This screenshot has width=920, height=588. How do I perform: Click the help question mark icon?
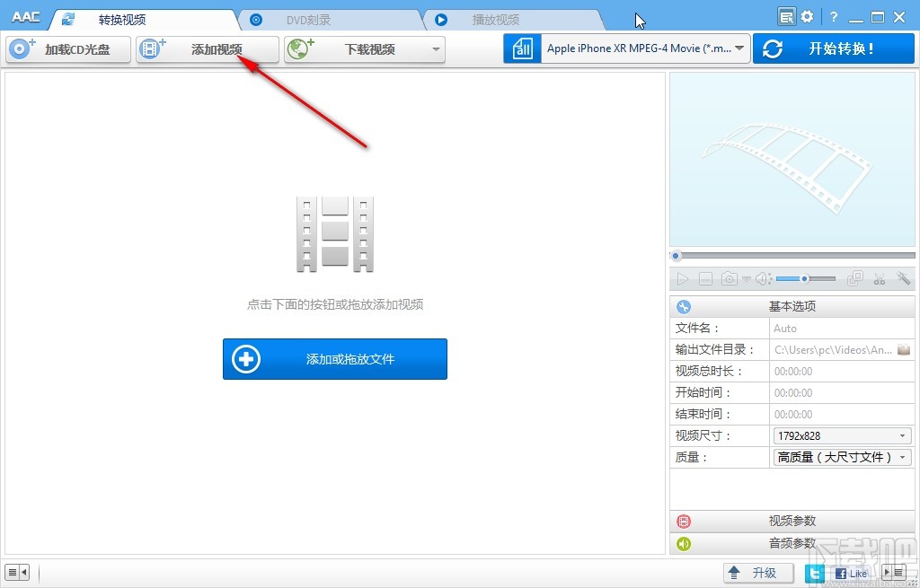point(832,16)
